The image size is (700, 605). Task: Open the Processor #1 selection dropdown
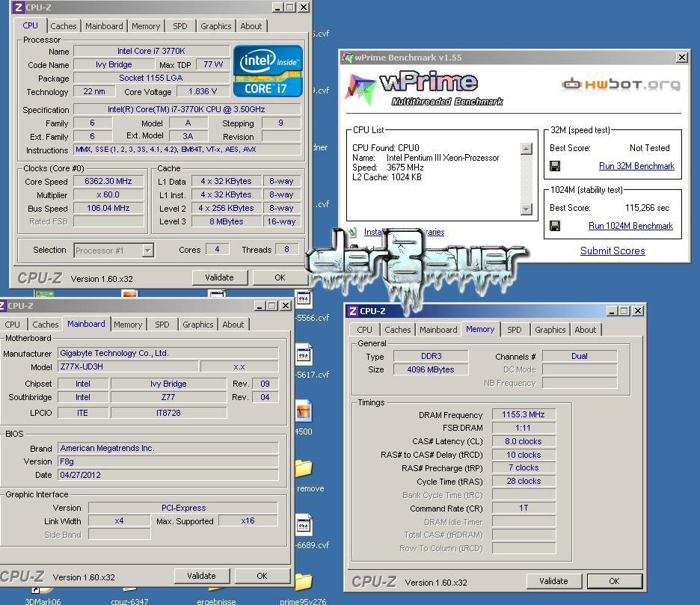point(148,251)
